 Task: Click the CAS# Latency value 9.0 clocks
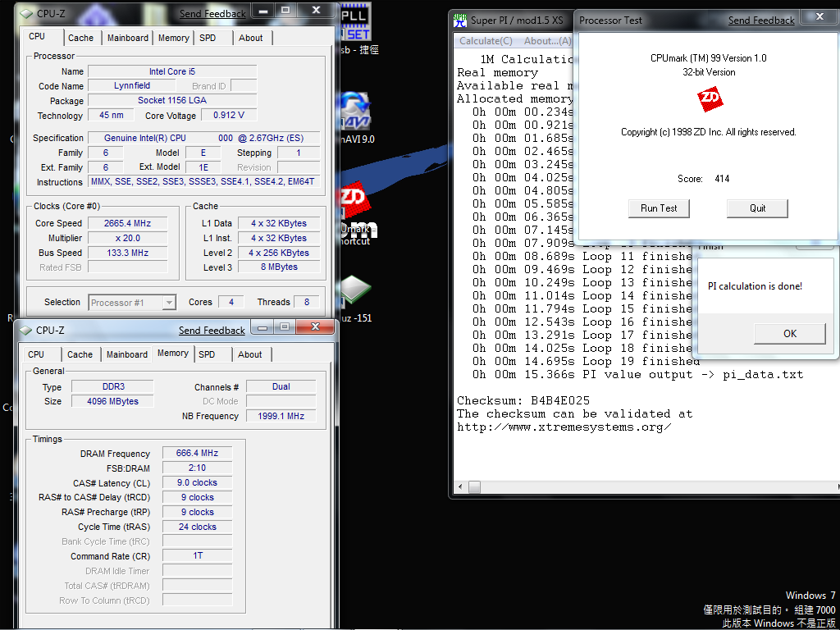[197, 482]
